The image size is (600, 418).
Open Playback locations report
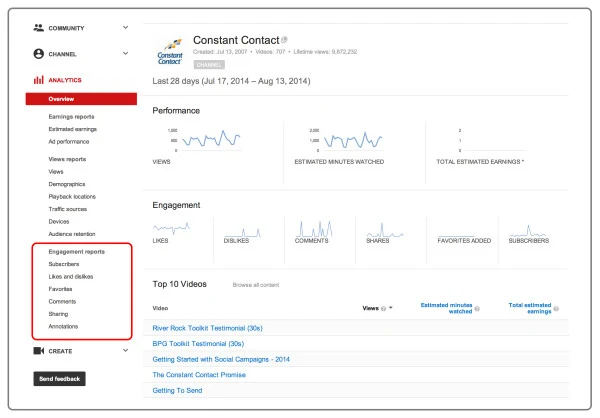(72, 196)
